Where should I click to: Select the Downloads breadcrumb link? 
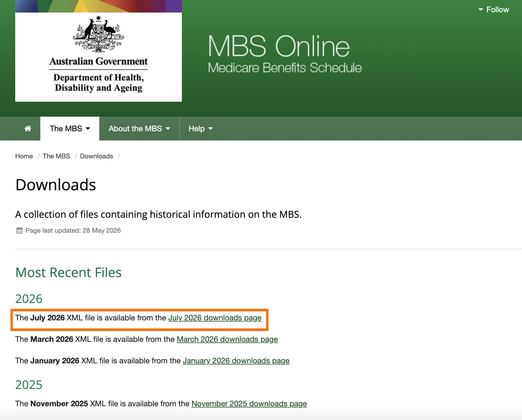pyautogui.click(x=96, y=156)
